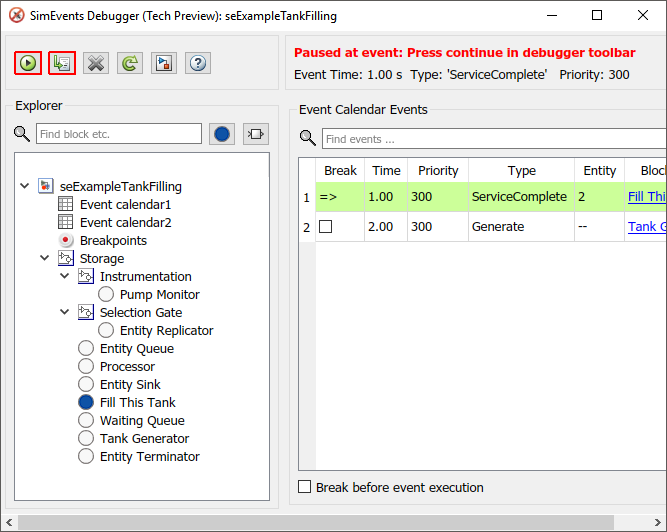Screen dimensions: 667x532
Task: Collapse the Instrumentation tree node
Action: (x=65, y=276)
